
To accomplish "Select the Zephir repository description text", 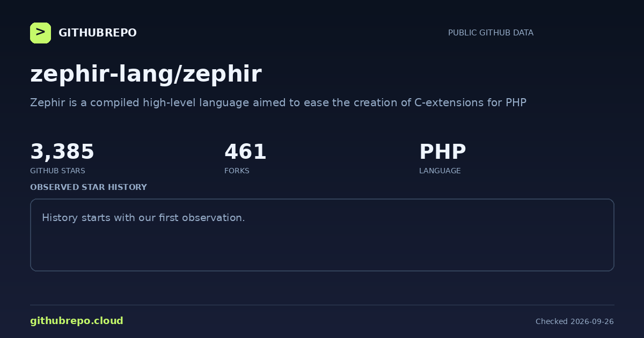I will [x=278, y=102].
